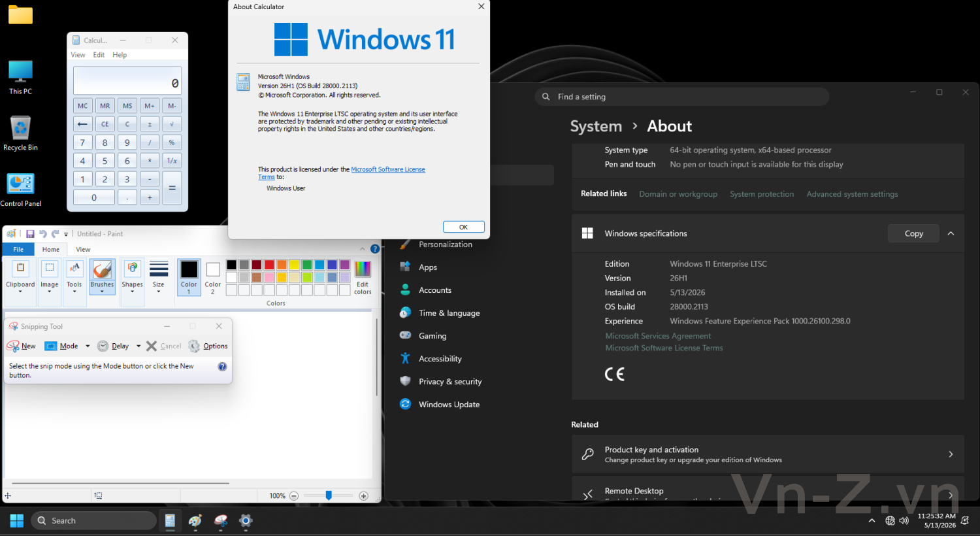
Task: Click the Mode button in Snipping Tool
Action: tap(61, 346)
